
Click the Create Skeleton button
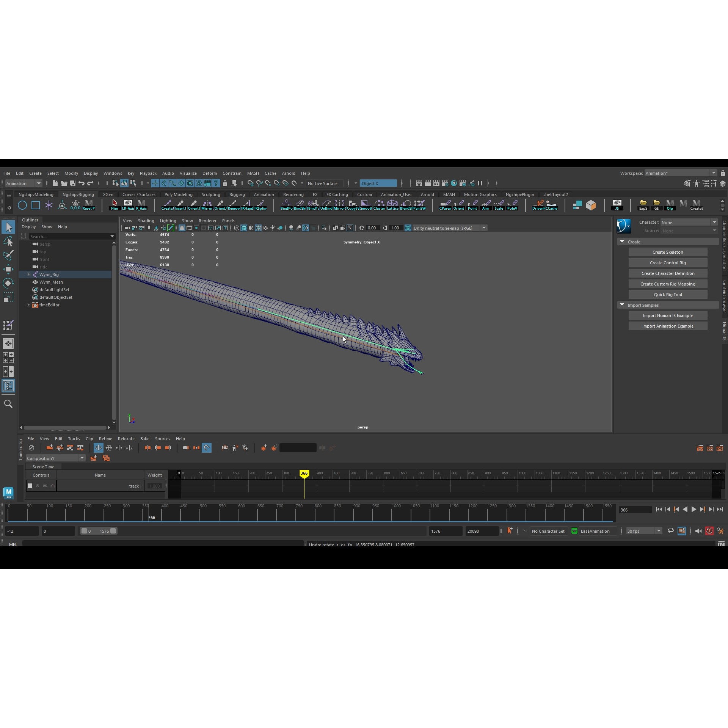pyautogui.click(x=667, y=252)
